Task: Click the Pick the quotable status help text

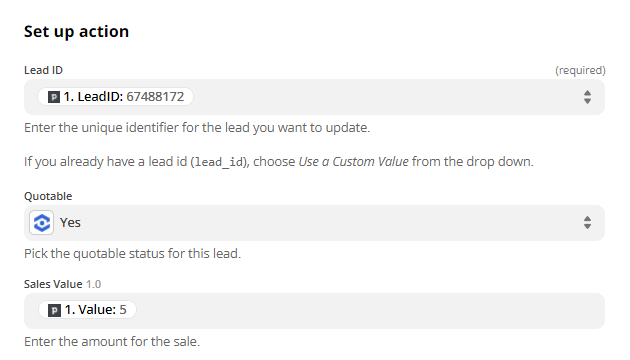Action: click(133, 254)
